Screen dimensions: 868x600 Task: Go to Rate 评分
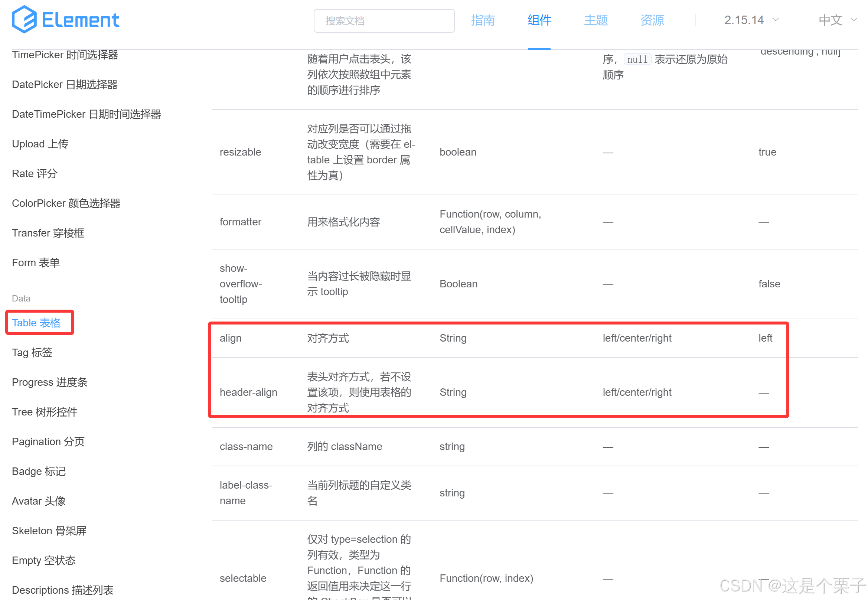coord(35,174)
